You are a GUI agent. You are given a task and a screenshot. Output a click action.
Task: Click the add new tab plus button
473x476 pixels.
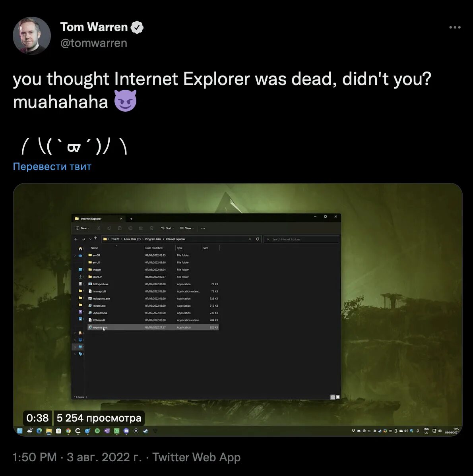click(131, 219)
